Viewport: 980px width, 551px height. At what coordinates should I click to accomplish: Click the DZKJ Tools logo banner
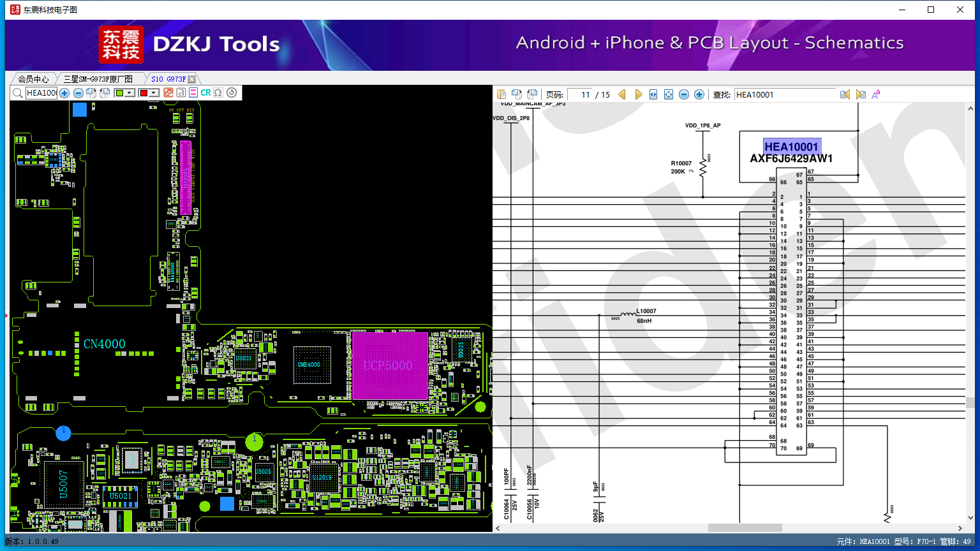(x=189, y=44)
